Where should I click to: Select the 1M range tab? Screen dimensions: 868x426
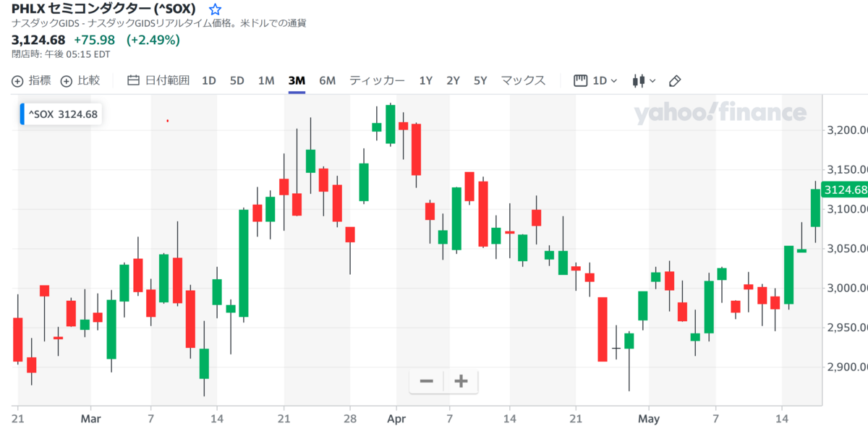click(266, 80)
